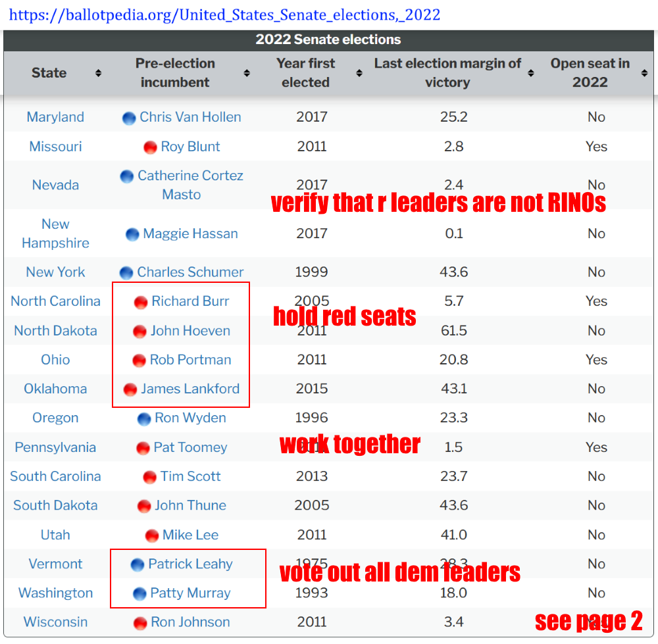
Task: Open the Ohio state link
Action: point(55,360)
